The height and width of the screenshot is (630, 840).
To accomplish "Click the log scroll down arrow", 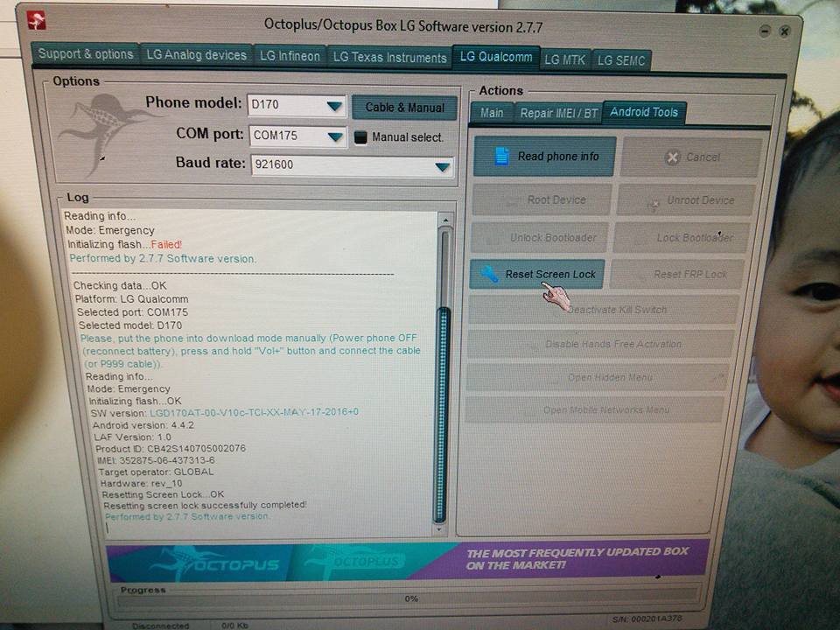I will pos(438,529).
